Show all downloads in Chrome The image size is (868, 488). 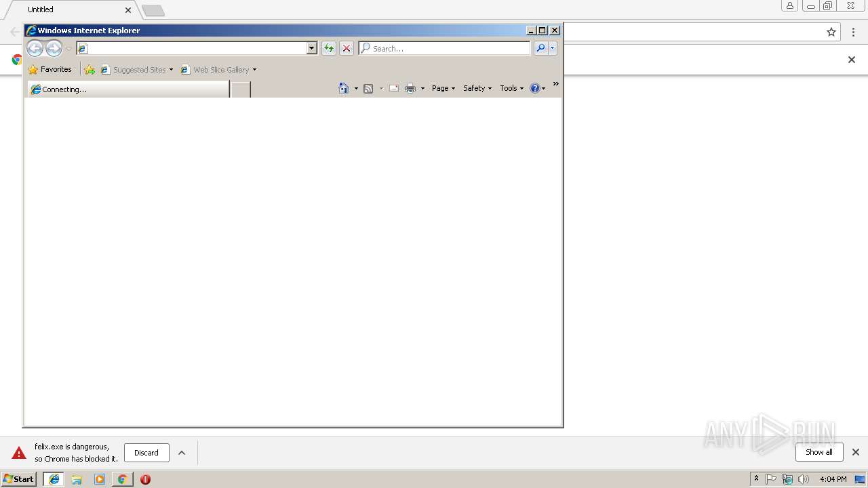click(x=819, y=452)
